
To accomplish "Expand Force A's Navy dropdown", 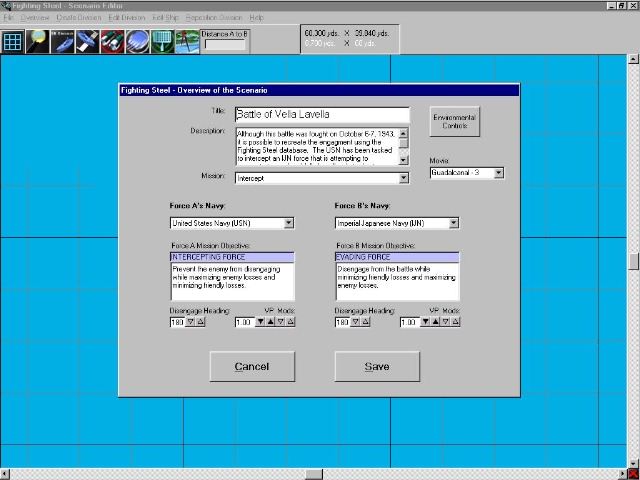I will (x=289, y=223).
